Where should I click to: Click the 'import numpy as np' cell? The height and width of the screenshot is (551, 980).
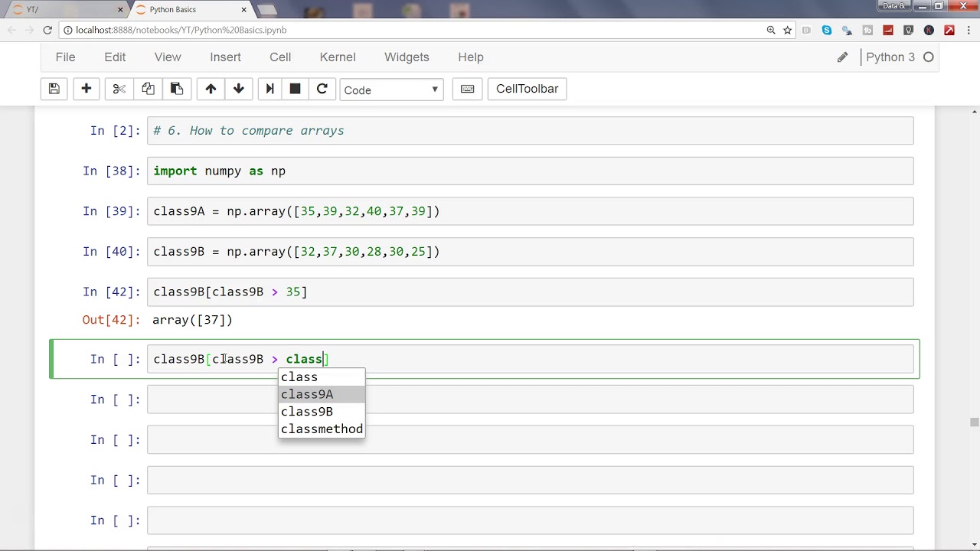(x=530, y=171)
